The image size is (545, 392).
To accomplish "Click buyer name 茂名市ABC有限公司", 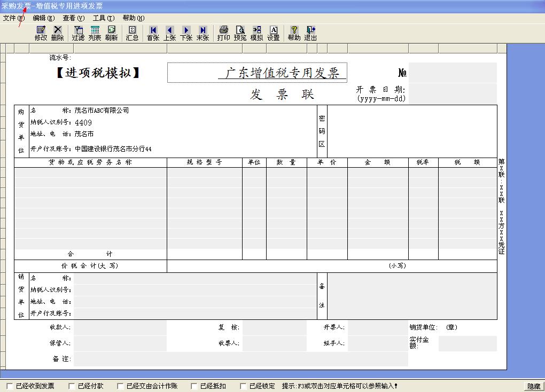I will pos(102,111).
